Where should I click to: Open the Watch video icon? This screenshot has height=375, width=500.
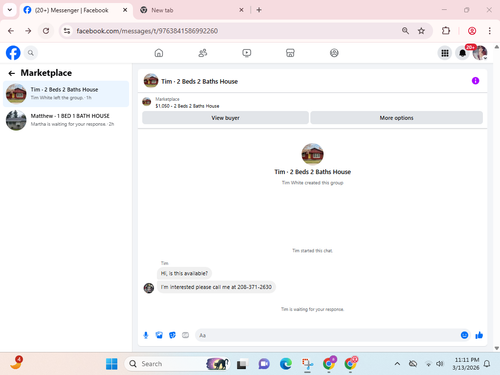[x=247, y=53]
